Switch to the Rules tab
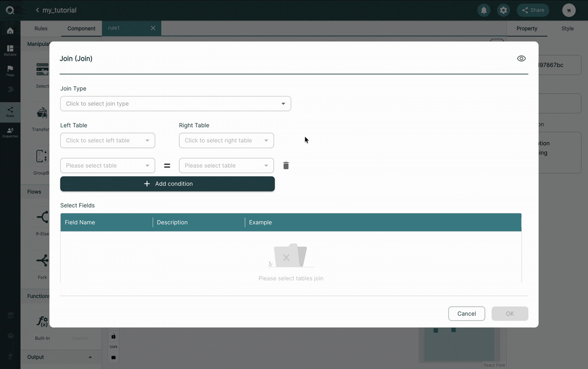This screenshot has width=588, height=369. pos(41,29)
